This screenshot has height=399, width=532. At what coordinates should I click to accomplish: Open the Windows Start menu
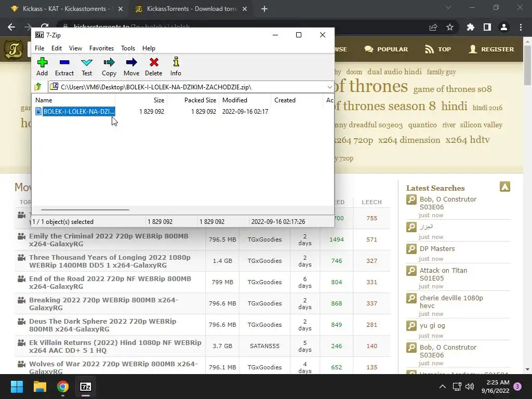point(17,387)
